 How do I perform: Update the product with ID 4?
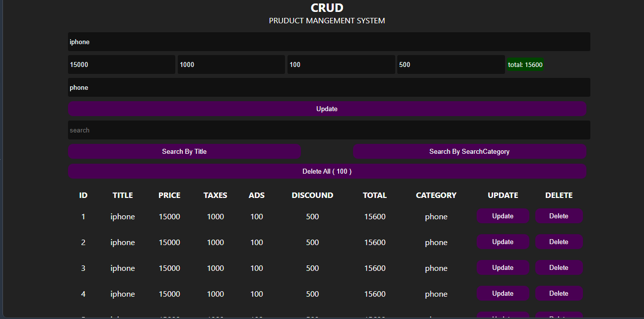[502, 293]
